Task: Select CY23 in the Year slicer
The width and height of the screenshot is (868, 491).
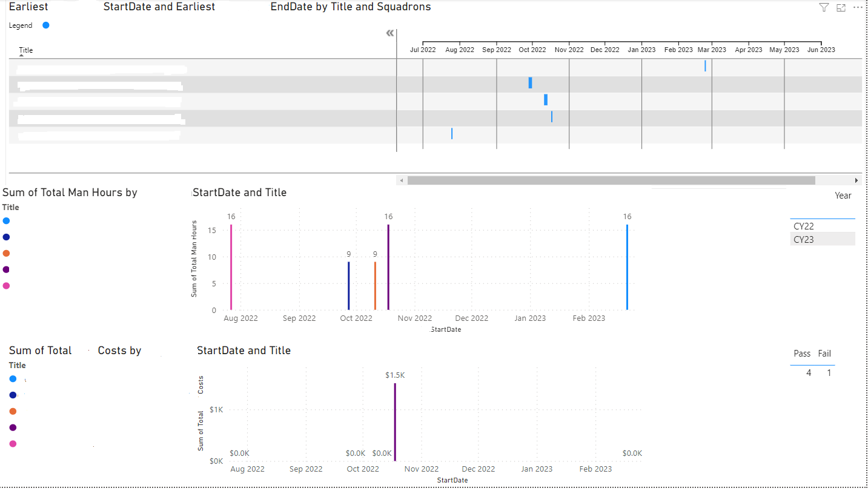Action: click(x=823, y=239)
